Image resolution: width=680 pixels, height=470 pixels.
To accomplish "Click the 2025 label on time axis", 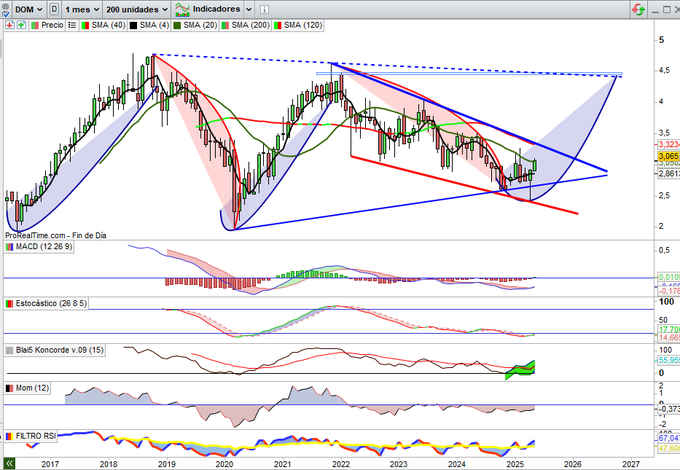I will (x=515, y=464).
